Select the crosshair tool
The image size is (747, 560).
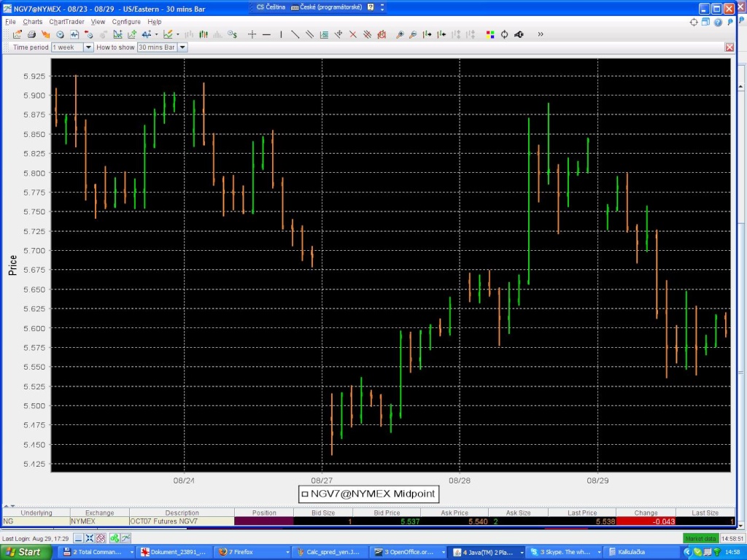point(252,34)
